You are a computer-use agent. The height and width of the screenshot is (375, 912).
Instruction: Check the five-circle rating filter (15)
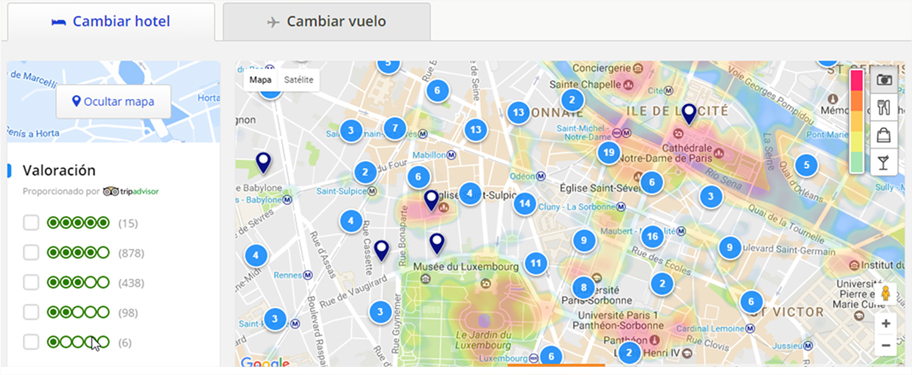31,223
